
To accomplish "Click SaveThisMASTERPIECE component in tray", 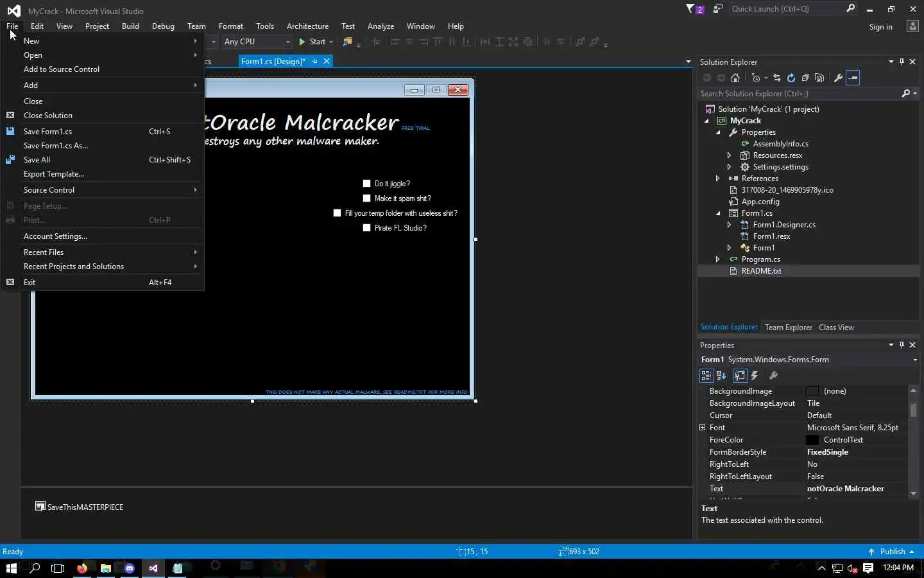I will (x=79, y=507).
